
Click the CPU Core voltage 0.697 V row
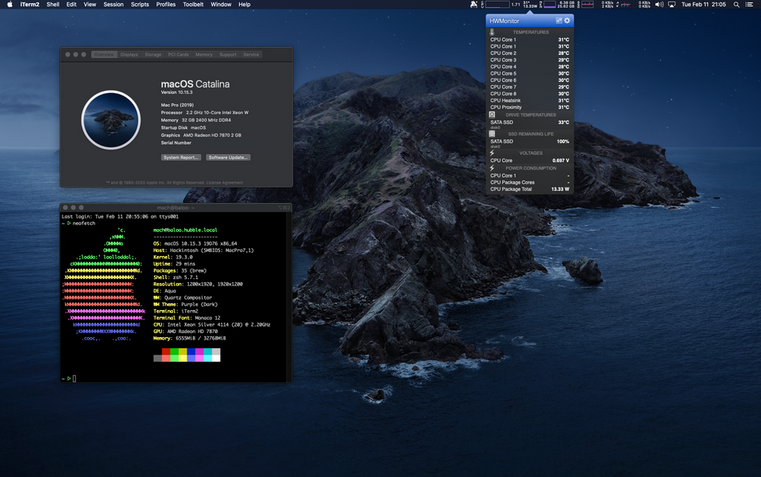click(x=529, y=160)
